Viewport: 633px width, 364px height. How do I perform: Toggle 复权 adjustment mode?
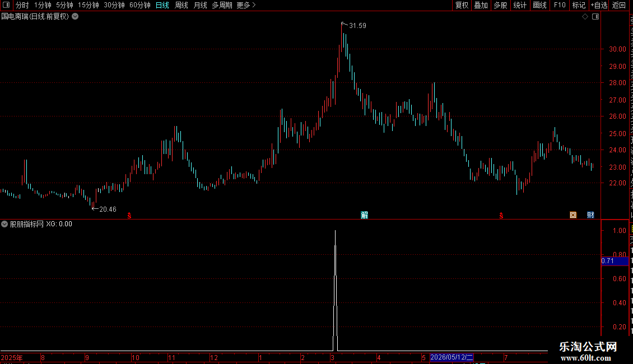click(462, 5)
